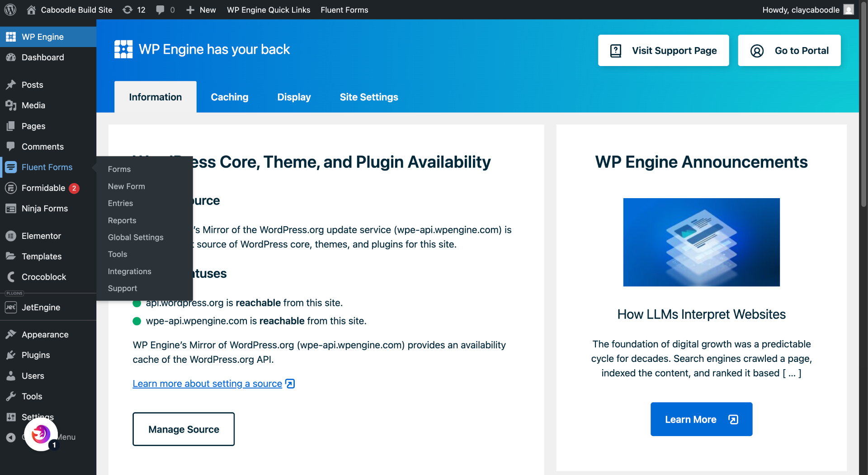
Task: Click the Manage Source button
Action: (184, 429)
